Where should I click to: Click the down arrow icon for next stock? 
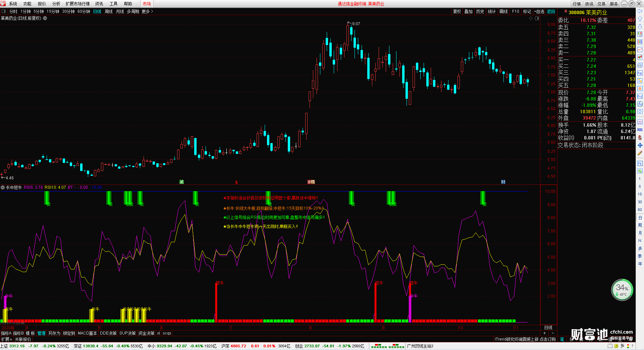(640, 27)
